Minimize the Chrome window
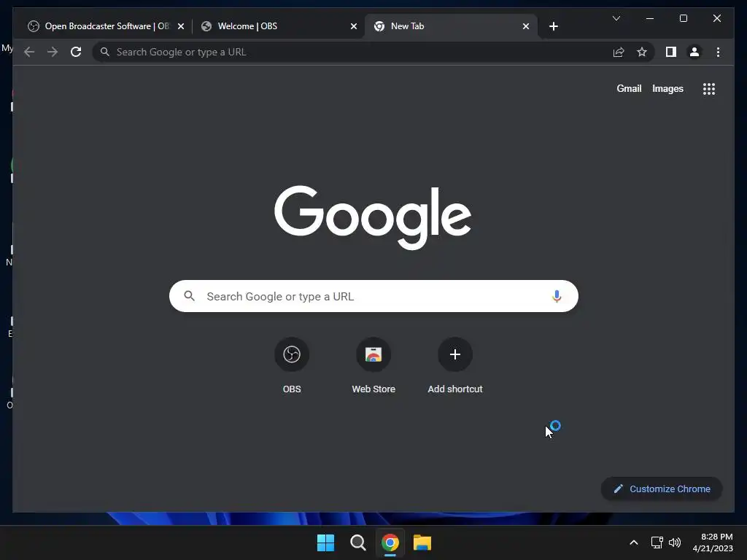 pos(650,18)
